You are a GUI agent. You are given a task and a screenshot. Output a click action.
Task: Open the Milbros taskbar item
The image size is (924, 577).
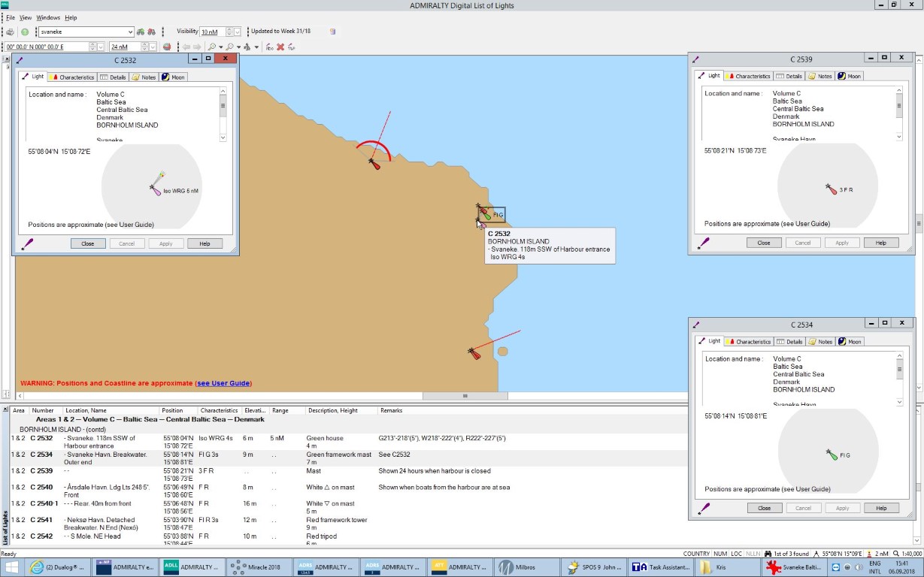coord(526,567)
